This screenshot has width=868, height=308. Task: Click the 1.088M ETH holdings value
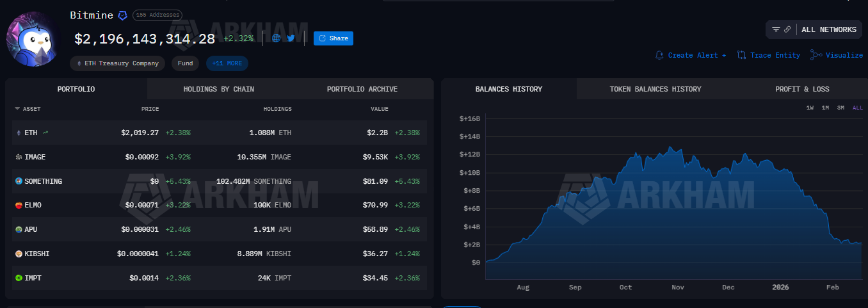coord(270,133)
